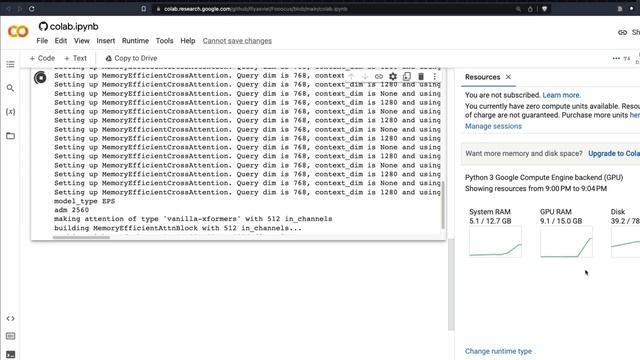Open the File menu
The width and height of the screenshot is (640, 360).
click(x=42, y=41)
